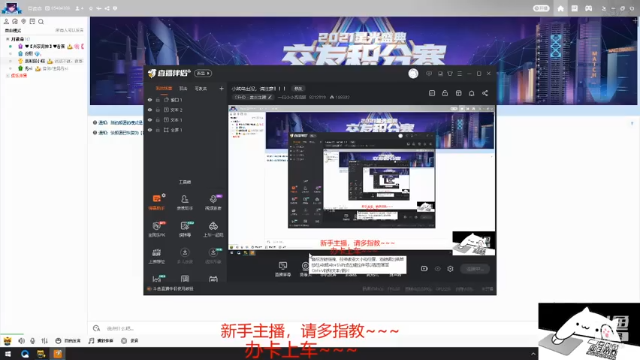Open the microphone tool with purple badge
Viewport: 640px width, 360px height.
tap(213, 202)
